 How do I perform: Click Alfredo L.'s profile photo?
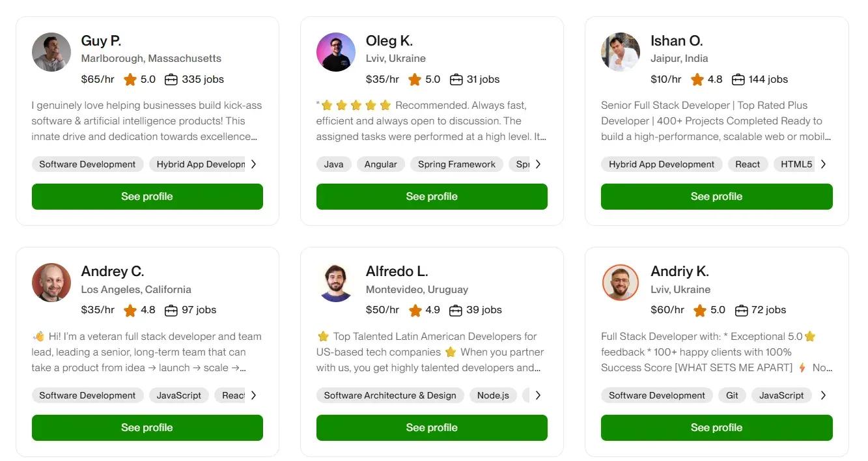point(336,283)
